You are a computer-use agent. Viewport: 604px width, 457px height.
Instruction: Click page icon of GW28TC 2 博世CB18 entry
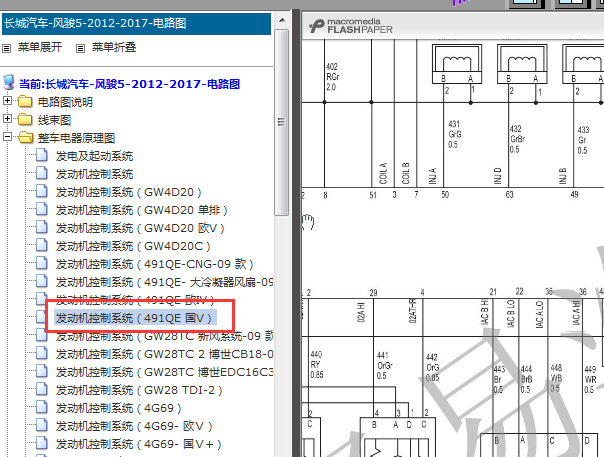tap(42, 353)
